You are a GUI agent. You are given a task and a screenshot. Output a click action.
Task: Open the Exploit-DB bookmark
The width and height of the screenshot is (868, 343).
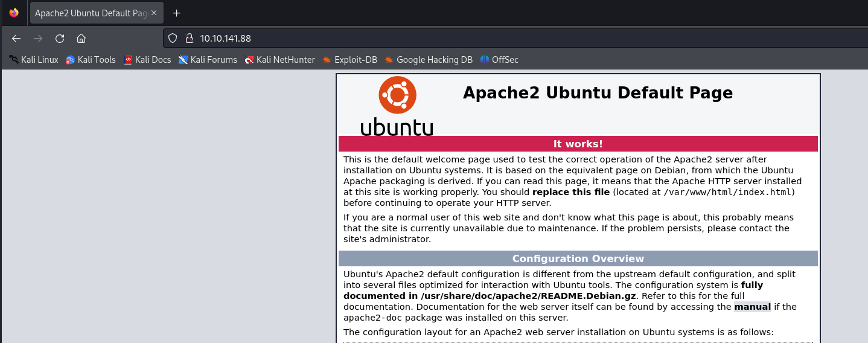click(350, 60)
